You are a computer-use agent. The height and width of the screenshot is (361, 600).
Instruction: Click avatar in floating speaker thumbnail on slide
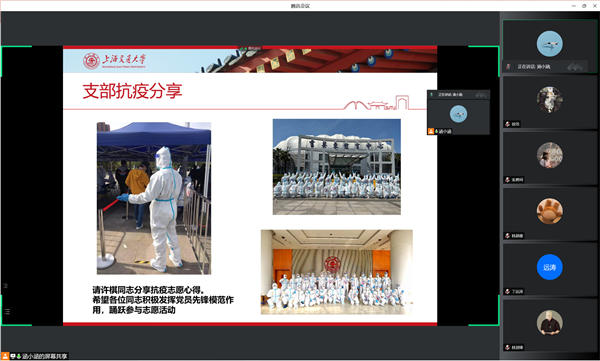[x=458, y=114]
